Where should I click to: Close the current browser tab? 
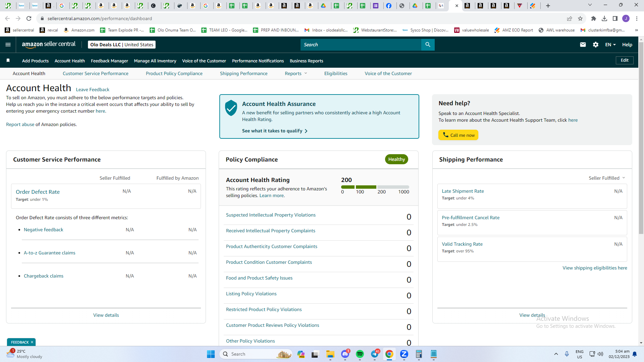(457, 6)
